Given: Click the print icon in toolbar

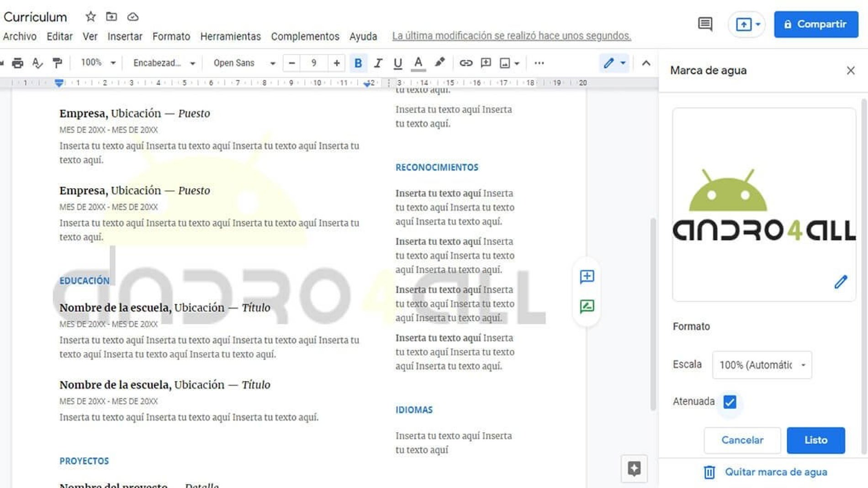Looking at the screenshot, I should pos(17,63).
